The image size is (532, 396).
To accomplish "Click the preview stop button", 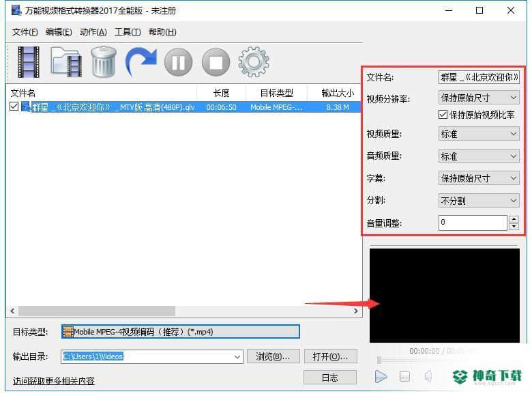I will pos(404,377).
